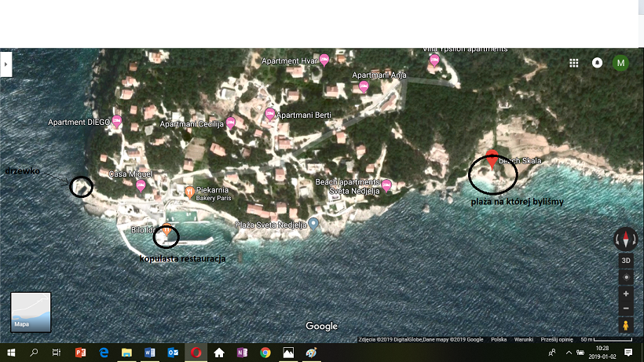
Task: Select the Apartment DIEGO hotel pin
Action: pyautogui.click(x=117, y=122)
